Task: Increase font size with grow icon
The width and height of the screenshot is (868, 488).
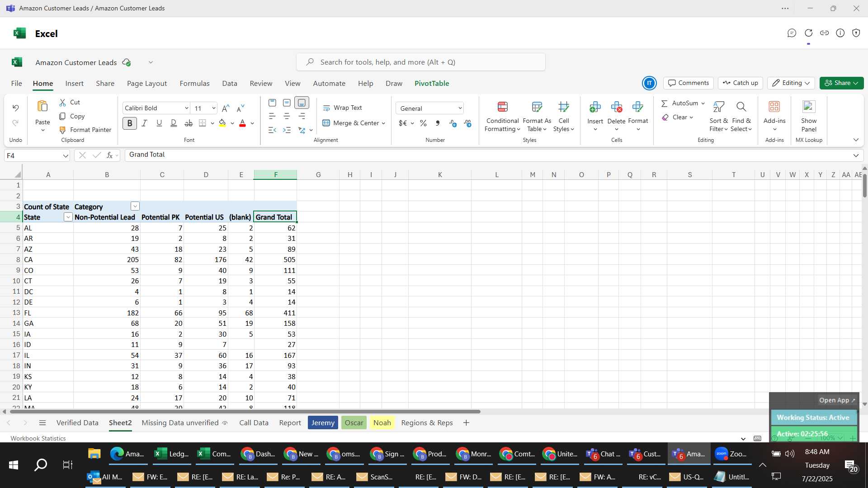Action: coord(226,108)
